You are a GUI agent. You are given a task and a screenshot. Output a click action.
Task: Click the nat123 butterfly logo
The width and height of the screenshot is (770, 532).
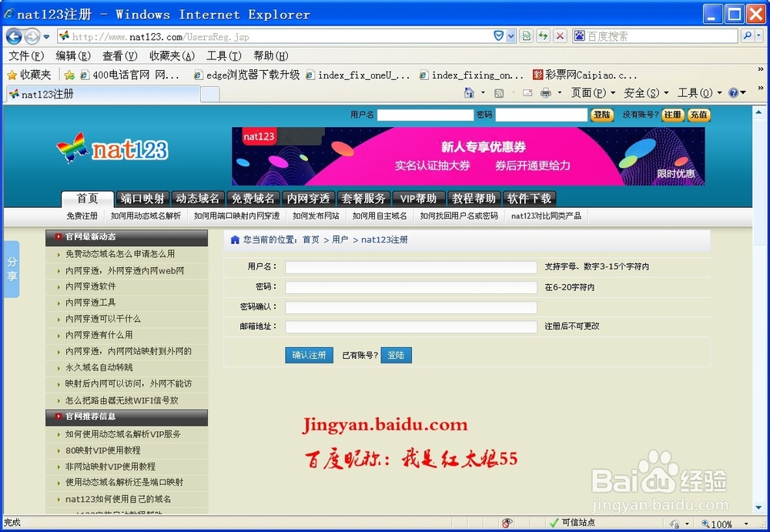112,149
